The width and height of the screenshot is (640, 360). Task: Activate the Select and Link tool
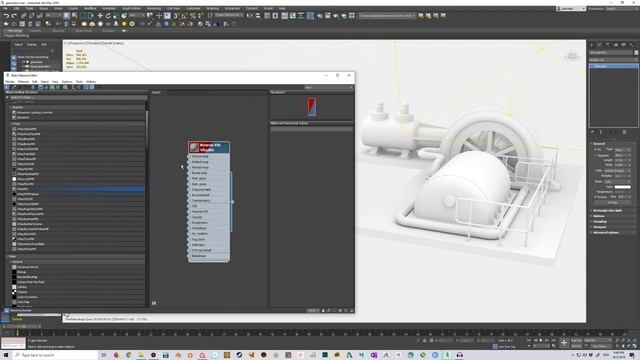[x=24, y=16]
